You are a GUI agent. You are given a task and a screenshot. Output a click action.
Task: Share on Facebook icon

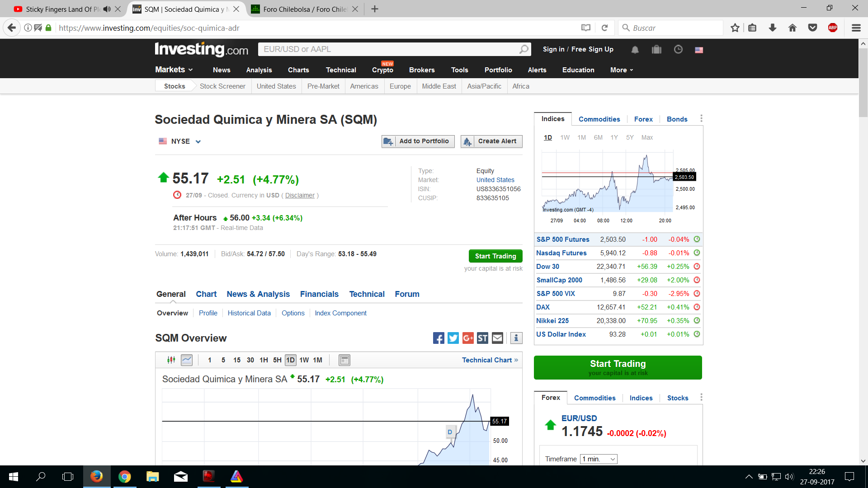439,338
